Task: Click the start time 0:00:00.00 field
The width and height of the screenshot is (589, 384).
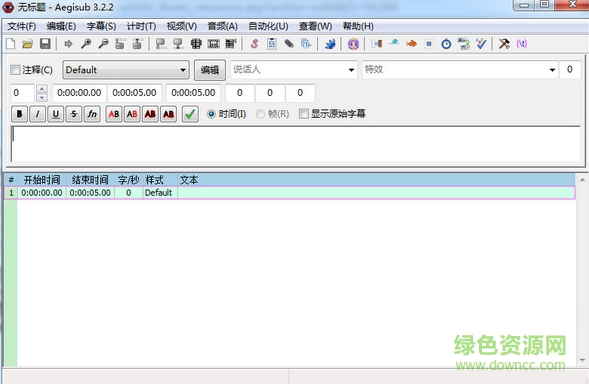Action: [79, 93]
